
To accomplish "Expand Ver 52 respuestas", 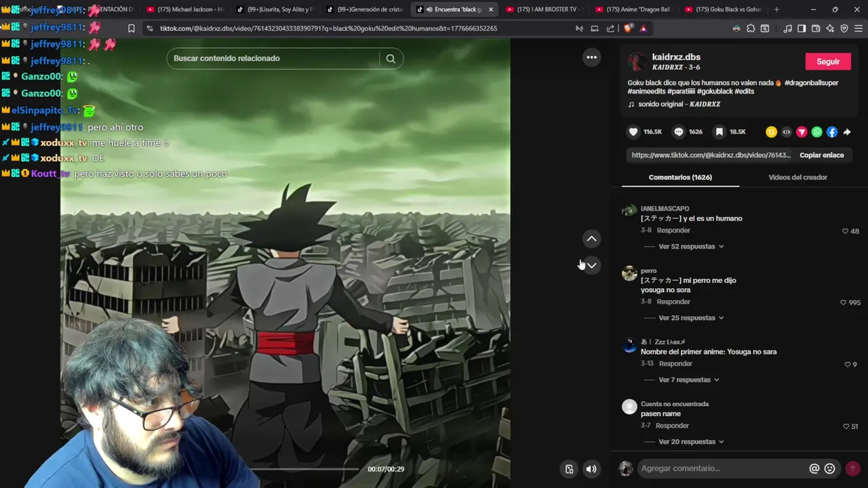I will coord(691,247).
